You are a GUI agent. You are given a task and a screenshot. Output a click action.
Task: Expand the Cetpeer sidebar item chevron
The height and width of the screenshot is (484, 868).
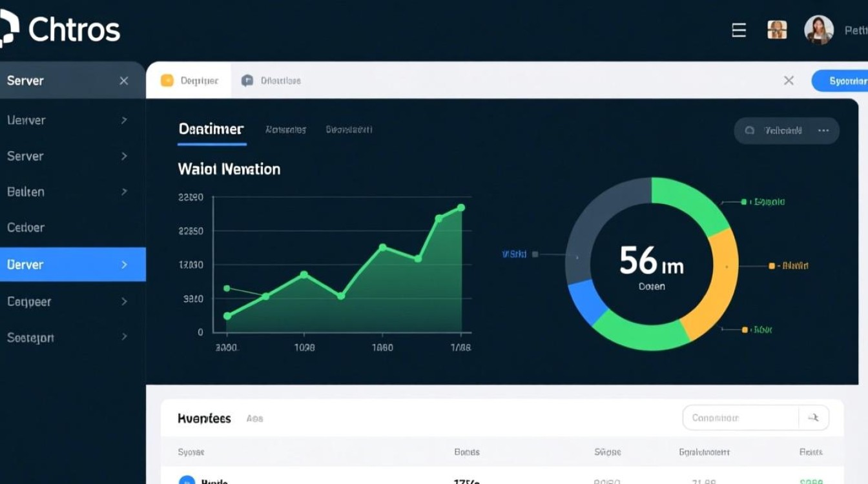pos(124,301)
